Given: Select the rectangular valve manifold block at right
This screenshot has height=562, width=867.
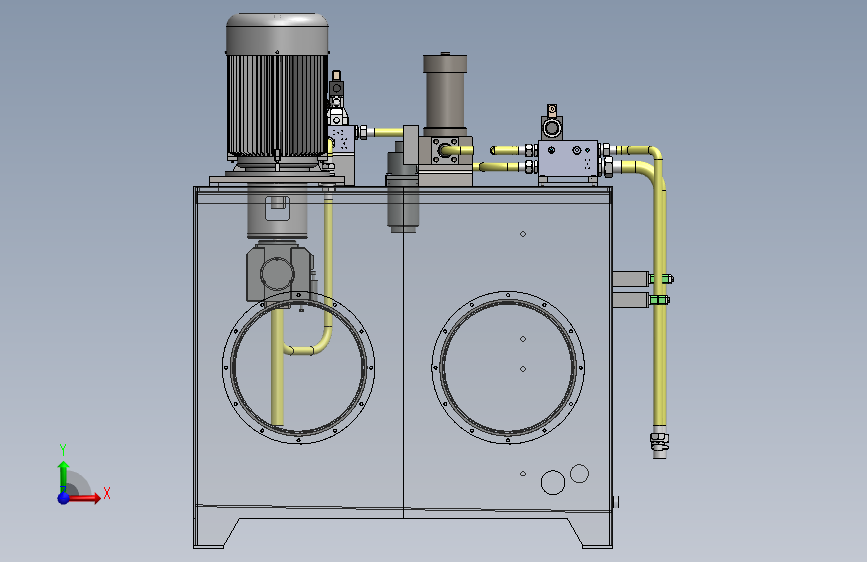Looking at the screenshot, I should pyautogui.click(x=568, y=159).
